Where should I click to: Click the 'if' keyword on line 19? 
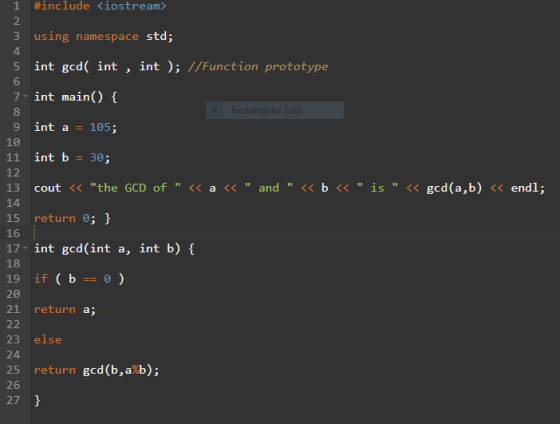[41, 279]
